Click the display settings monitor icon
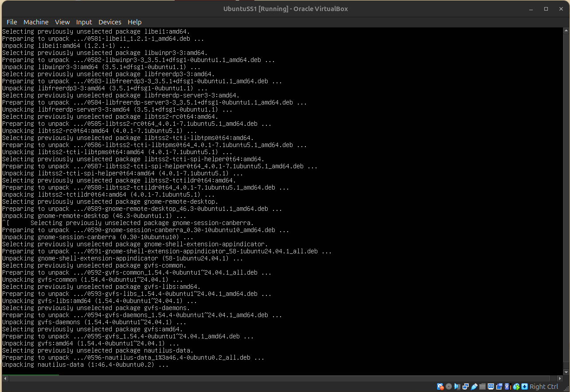 [x=491, y=387]
